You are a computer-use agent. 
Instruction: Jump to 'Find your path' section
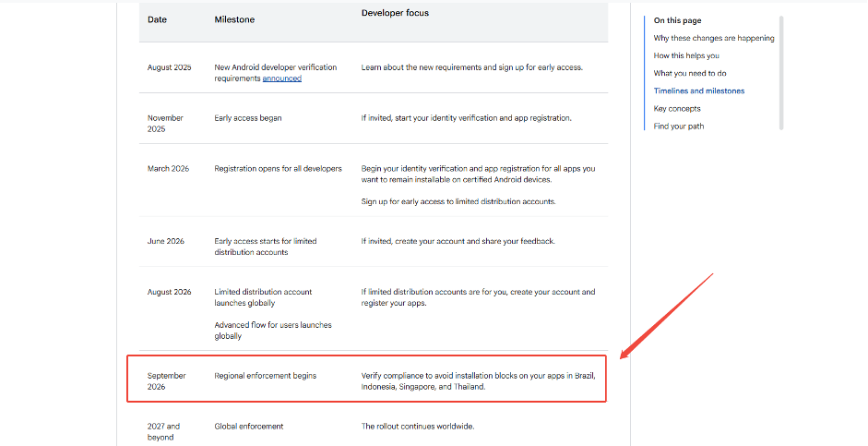678,127
